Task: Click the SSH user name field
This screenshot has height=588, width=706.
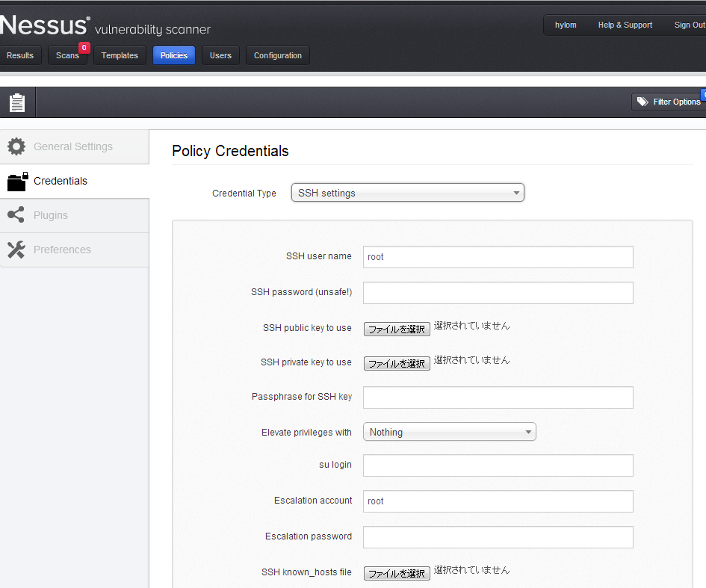Action: (x=498, y=256)
